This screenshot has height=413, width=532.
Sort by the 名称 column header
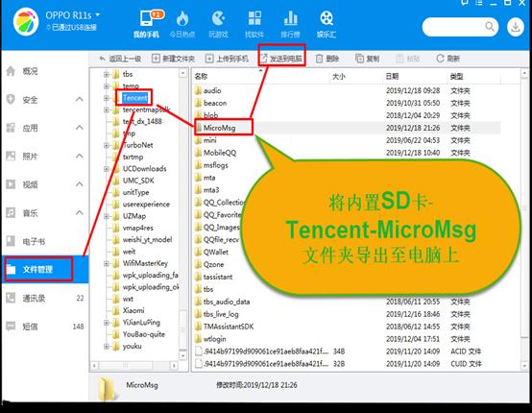(260, 76)
